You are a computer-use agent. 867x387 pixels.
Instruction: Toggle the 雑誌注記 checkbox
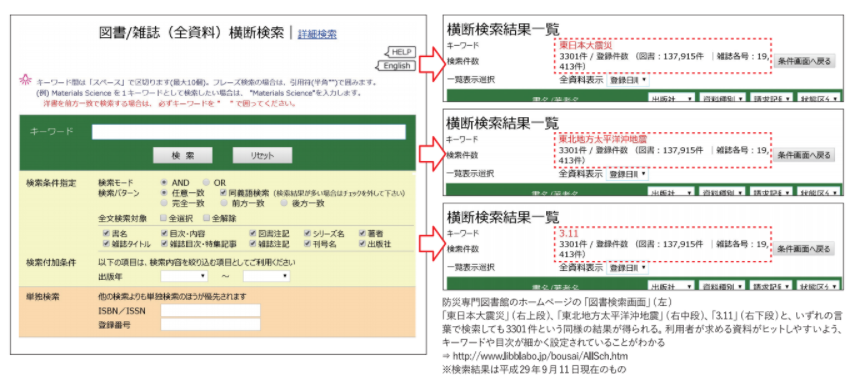[253, 243]
